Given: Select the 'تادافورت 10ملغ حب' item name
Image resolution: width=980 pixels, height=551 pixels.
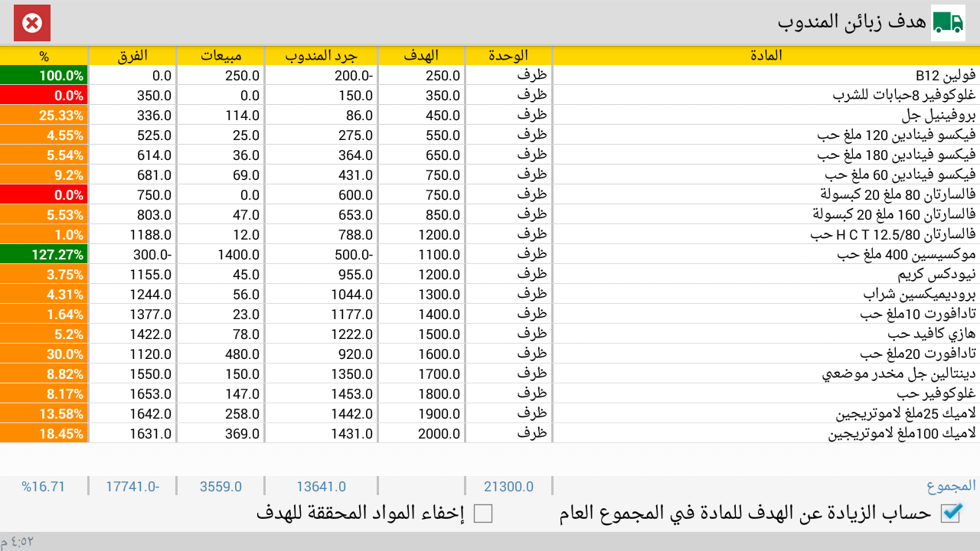Looking at the screenshot, I should pyautogui.click(x=918, y=314).
